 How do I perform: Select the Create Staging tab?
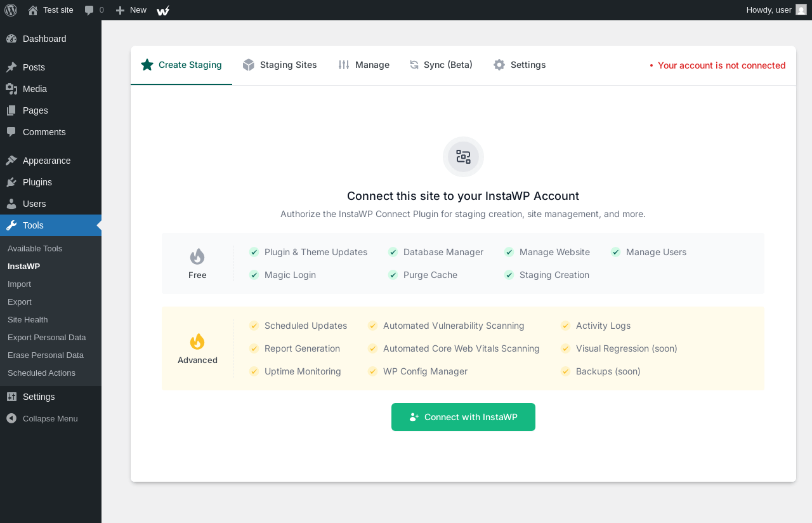click(x=181, y=65)
